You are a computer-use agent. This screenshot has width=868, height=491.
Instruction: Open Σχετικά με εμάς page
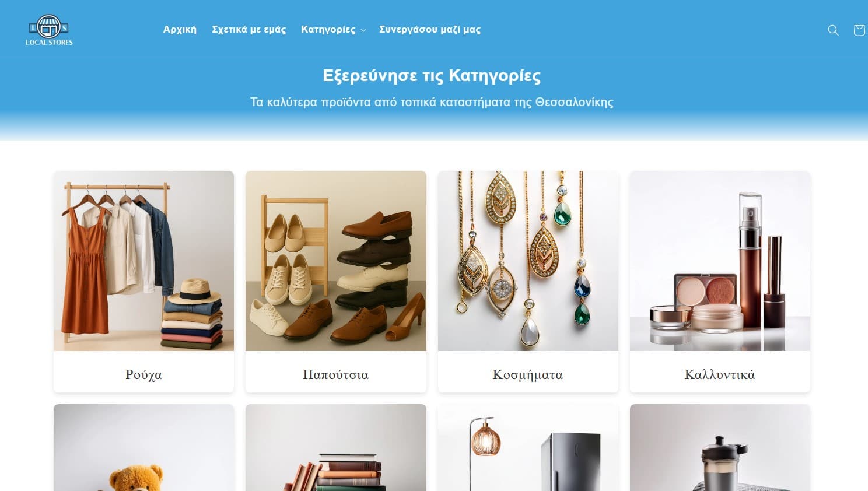(x=249, y=29)
